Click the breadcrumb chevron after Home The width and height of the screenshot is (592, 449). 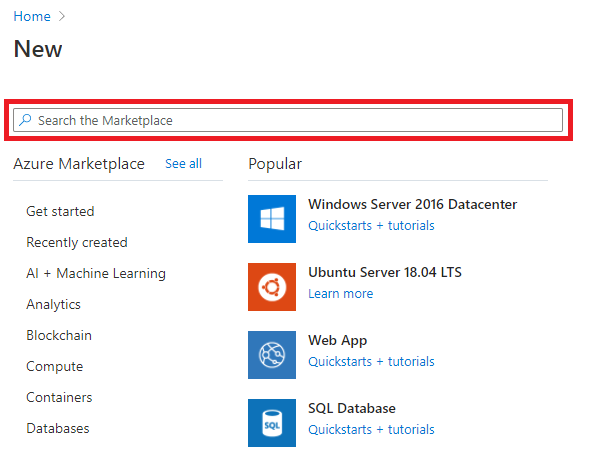pyautogui.click(x=62, y=16)
